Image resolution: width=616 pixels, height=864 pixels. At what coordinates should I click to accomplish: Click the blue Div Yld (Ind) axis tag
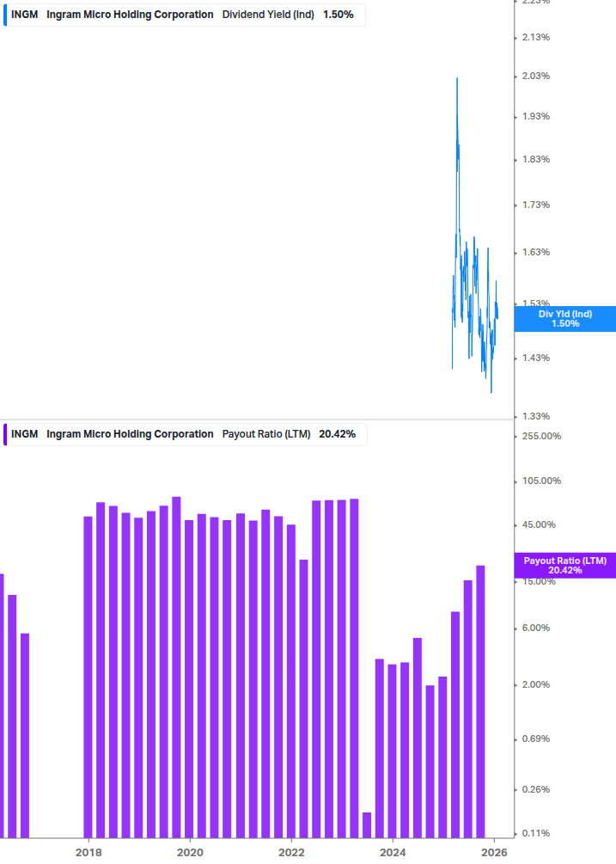pyautogui.click(x=564, y=319)
